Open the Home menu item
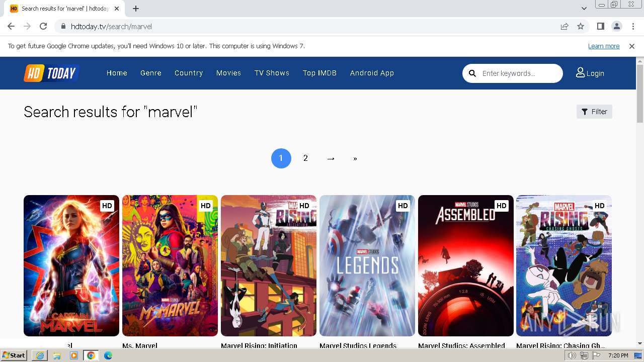 (117, 73)
